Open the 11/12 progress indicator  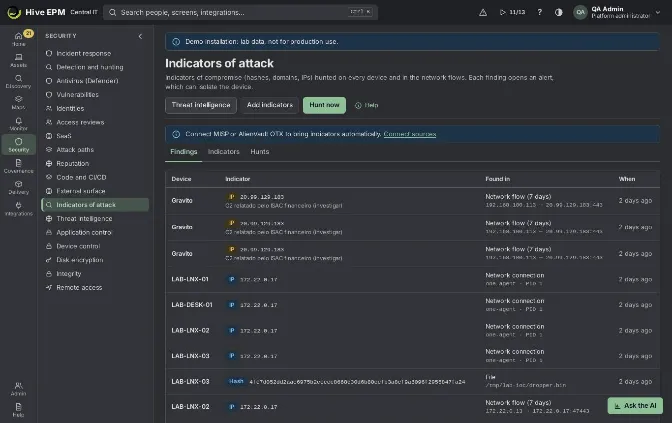(x=513, y=12)
